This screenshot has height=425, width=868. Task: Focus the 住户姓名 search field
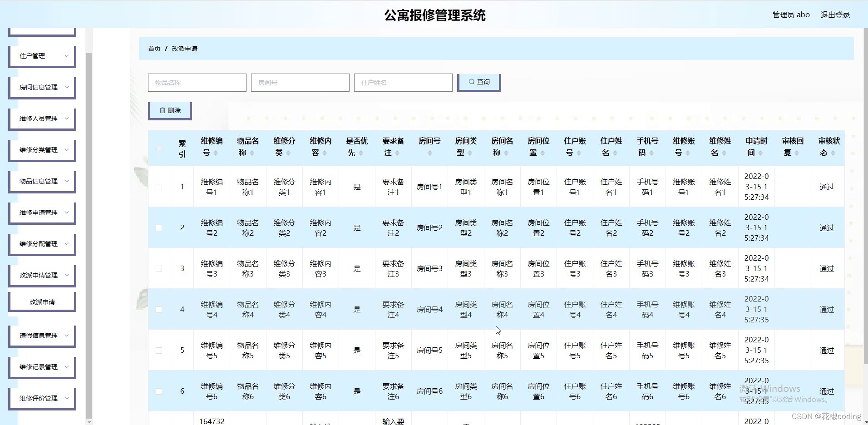point(403,83)
